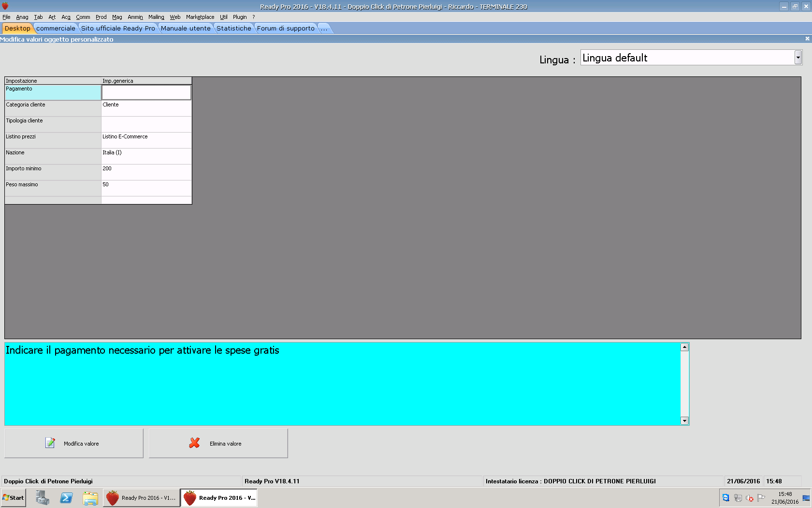Click the Elimina valore button
This screenshot has width=812, height=508.
click(218, 443)
